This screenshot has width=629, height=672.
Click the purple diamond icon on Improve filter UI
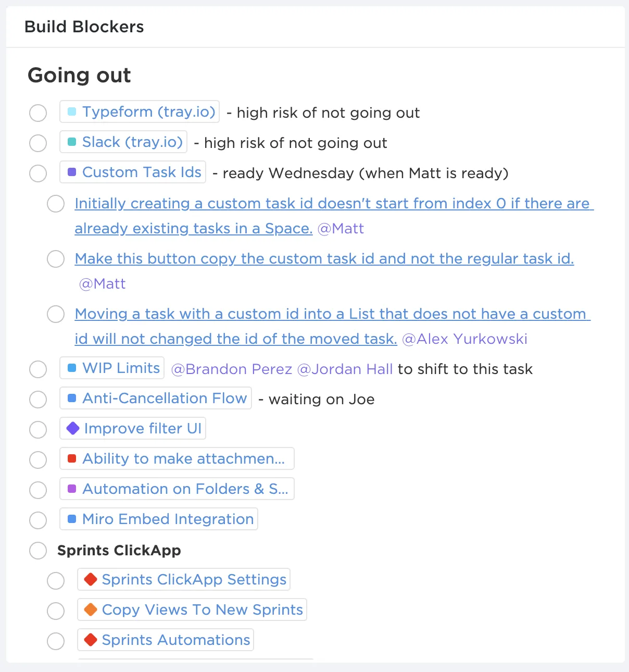point(73,428)
